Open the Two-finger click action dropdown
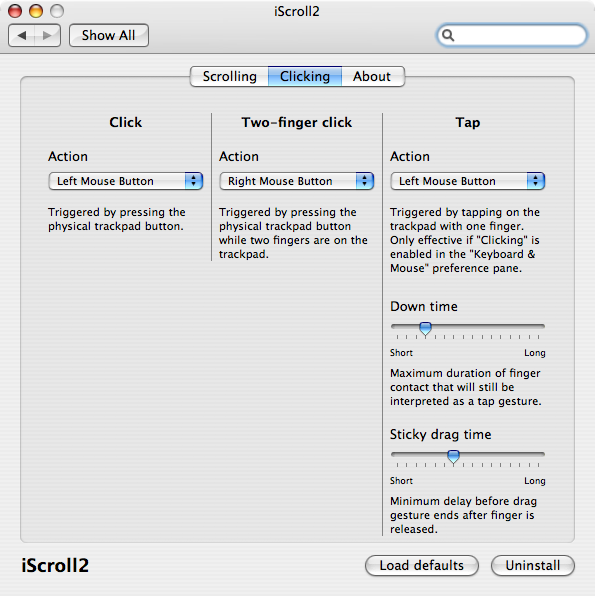595x596 pixels. 297,181
